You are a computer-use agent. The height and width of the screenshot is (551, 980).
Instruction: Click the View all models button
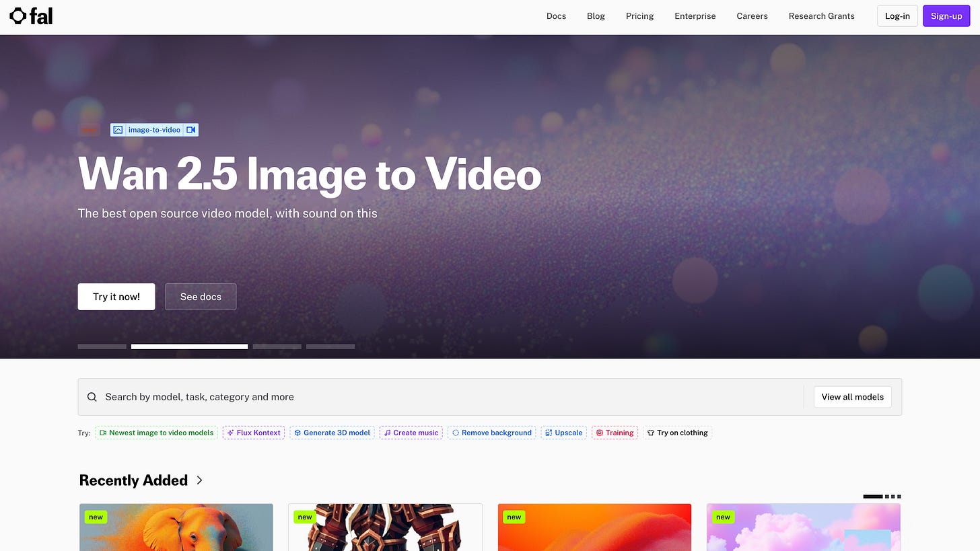tap(853, 397)
